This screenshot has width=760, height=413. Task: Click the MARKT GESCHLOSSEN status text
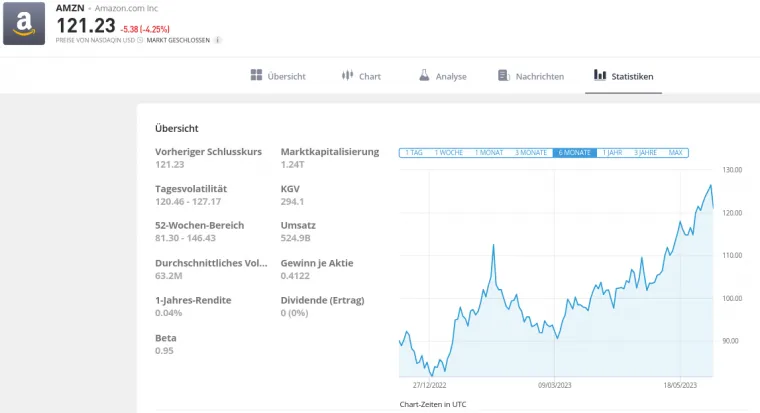pos(178,40)
